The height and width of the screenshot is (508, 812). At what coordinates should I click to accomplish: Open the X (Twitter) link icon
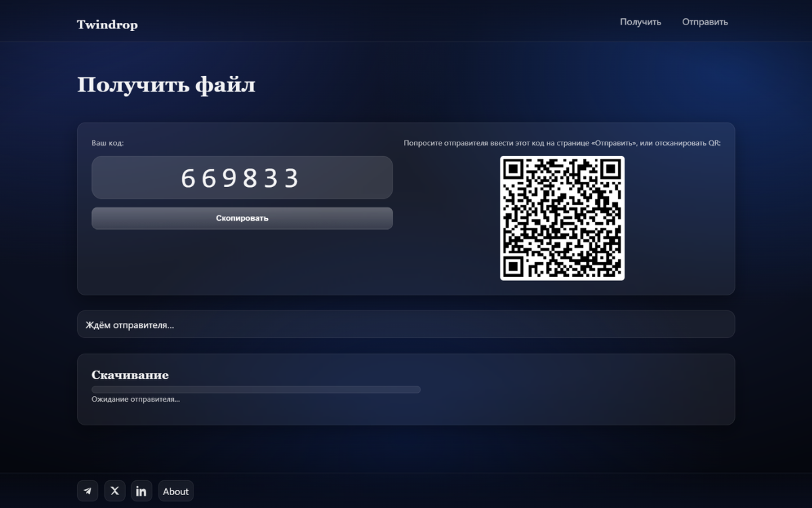(x=115, y=491)
